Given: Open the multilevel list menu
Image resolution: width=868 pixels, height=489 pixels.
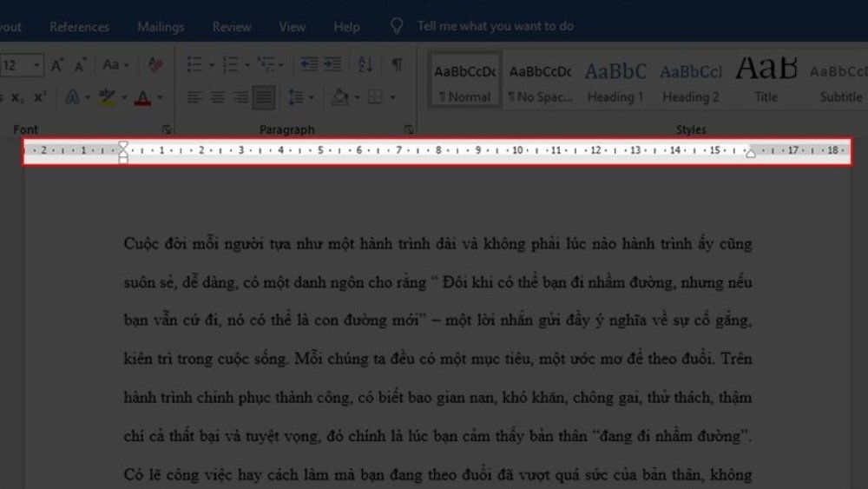Looking at the screenshot, I should pos(270,65).
